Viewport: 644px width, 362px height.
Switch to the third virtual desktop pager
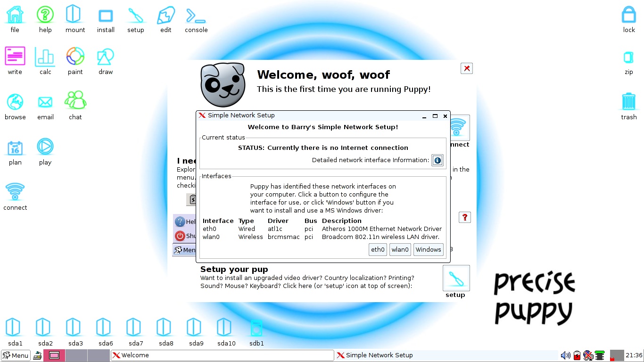pos(99,355)
